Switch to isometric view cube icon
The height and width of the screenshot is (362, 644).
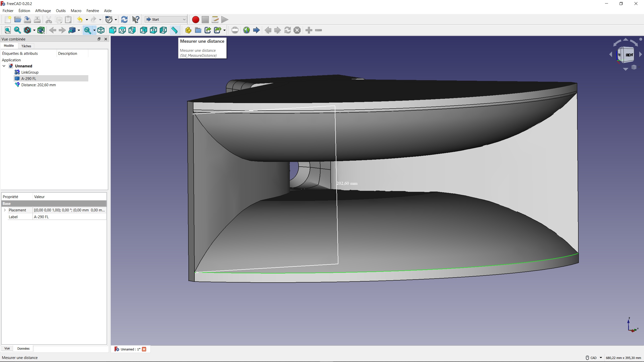[101, 30]
